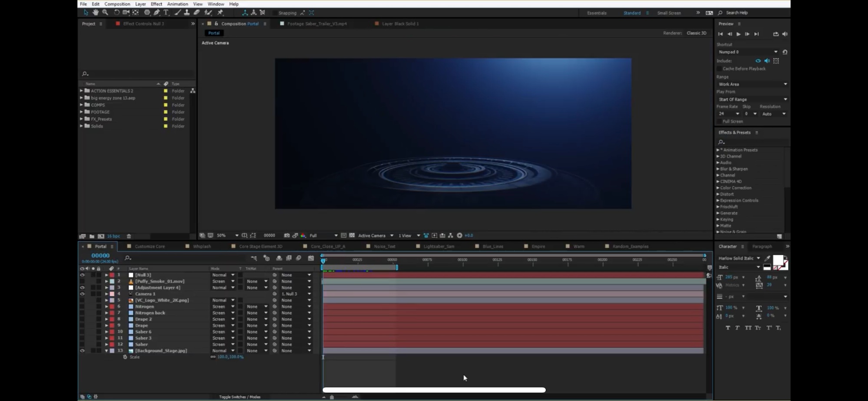Image resolution: width=868 pixels, height=401 pixels.
Task: Open the Animation menu
Action: pos(178,4)
